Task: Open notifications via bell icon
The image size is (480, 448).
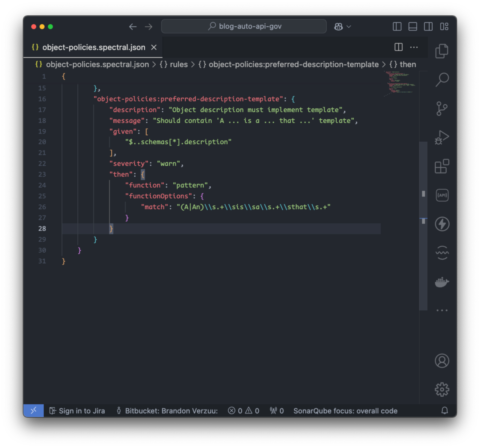Action: point(445,411)
